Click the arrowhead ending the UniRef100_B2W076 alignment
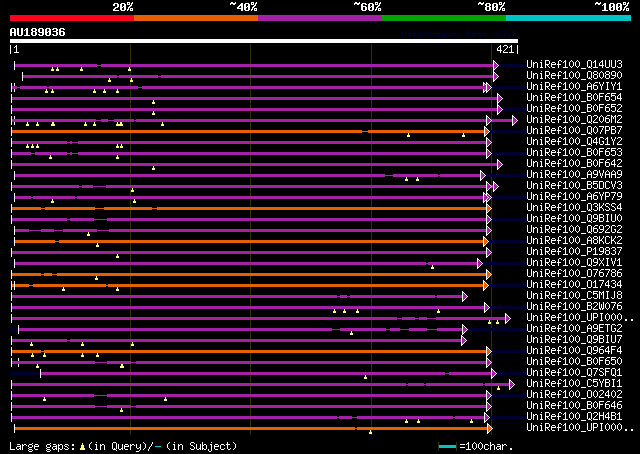This screenshot has height=454, width=640. click(487, 308)
